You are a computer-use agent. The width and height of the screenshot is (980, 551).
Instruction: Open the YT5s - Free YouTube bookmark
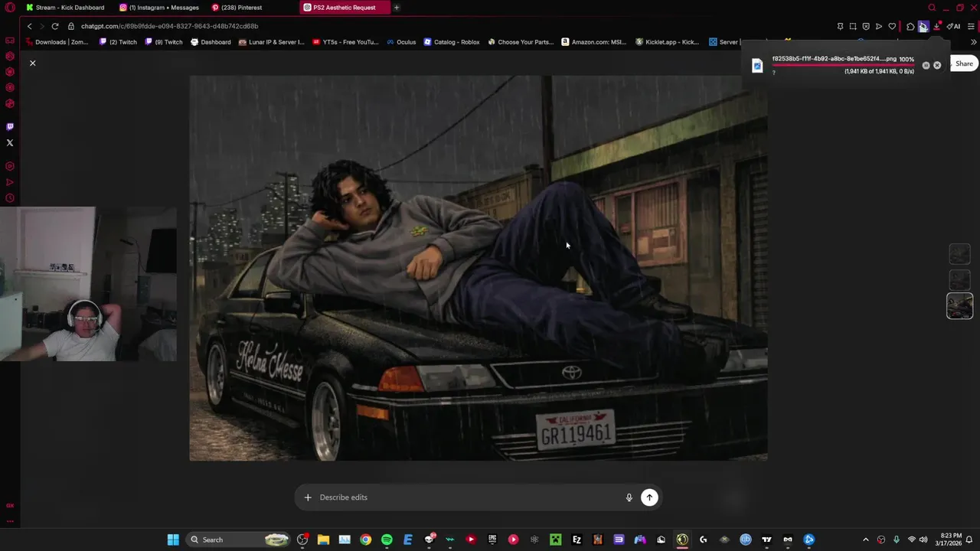tap(345, 42)
